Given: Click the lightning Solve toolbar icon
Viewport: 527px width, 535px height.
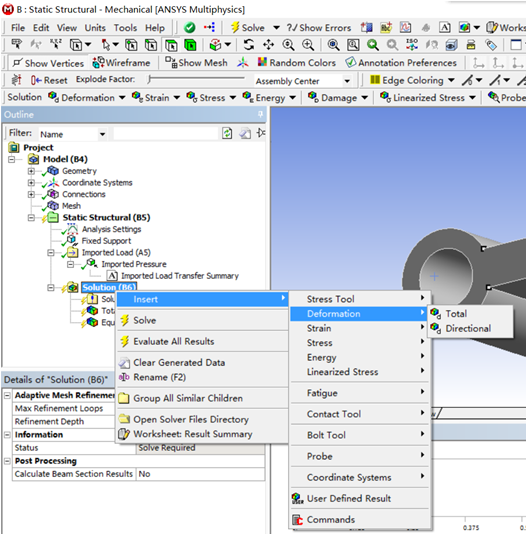Looking at the screenshot, I should point(235,27).
